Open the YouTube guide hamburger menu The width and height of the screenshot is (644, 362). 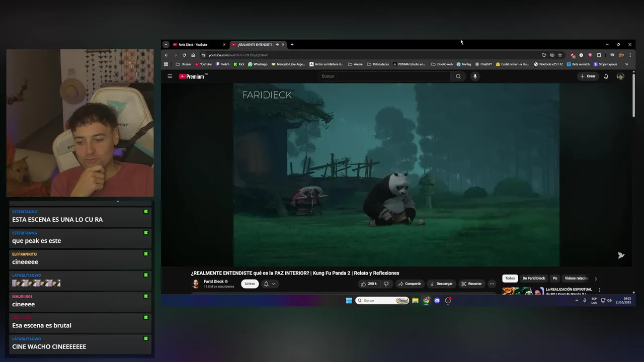pos(170,76)
